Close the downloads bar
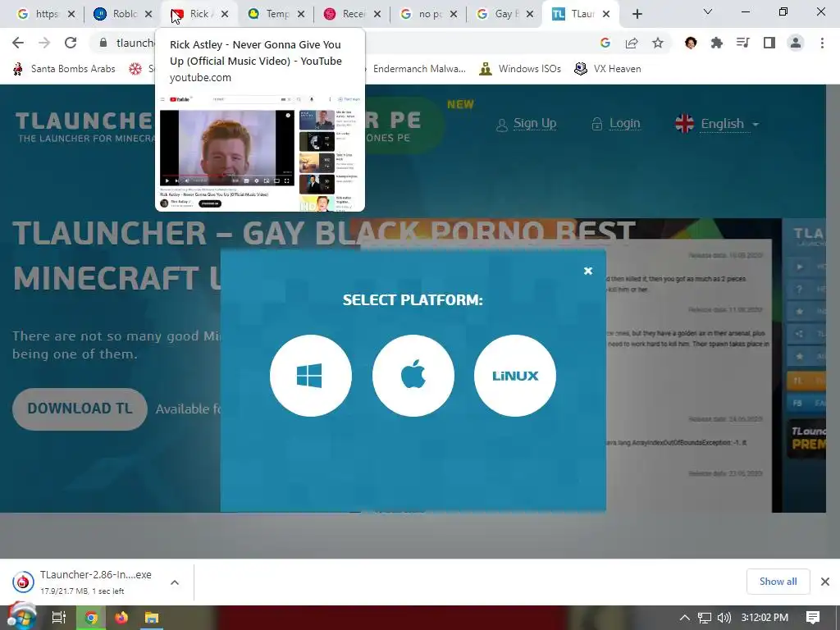 [825, 582]
